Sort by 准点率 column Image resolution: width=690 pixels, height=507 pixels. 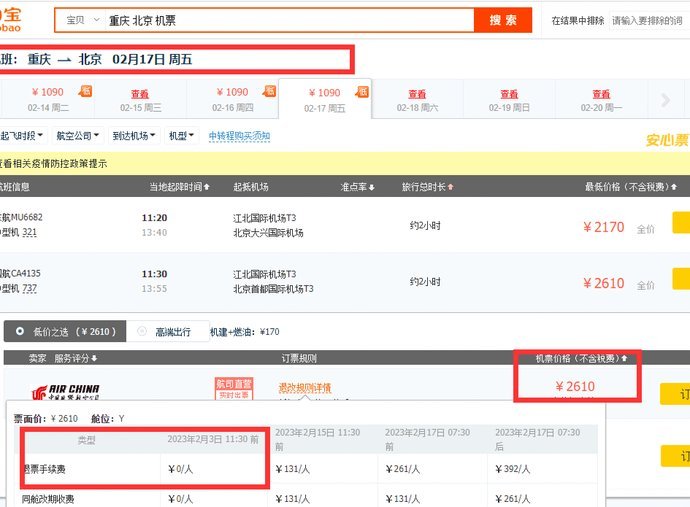coord(357,187)
